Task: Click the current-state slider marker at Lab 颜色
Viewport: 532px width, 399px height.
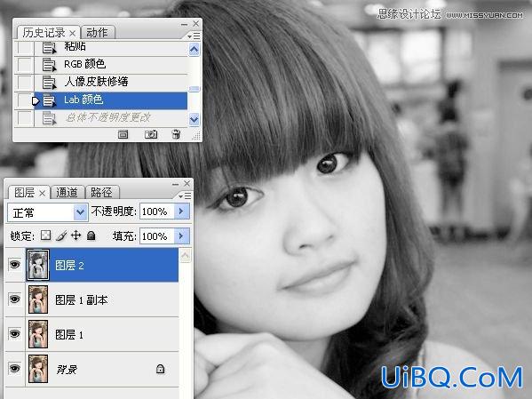Action: point(36,100)
